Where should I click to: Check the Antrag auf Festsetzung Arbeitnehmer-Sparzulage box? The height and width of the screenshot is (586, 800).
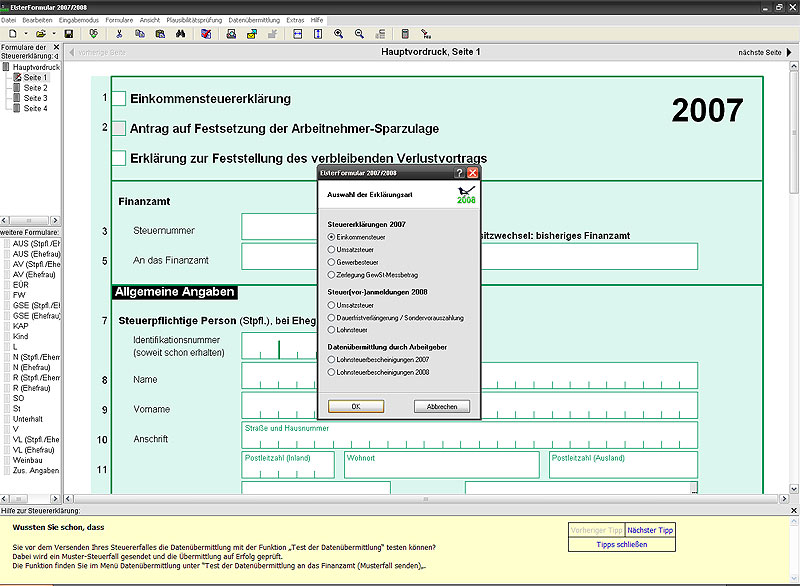point(119,128)
